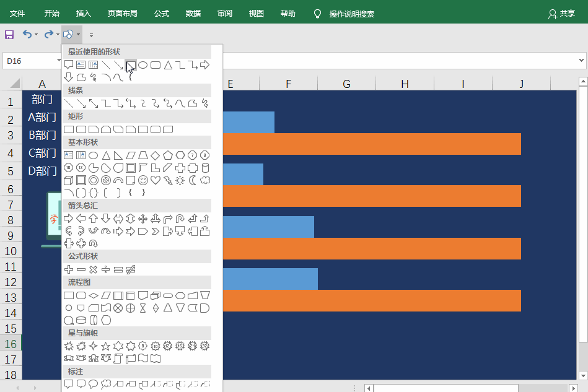
Task: Click the Name Box showing D16
Action: pos(29,61)
